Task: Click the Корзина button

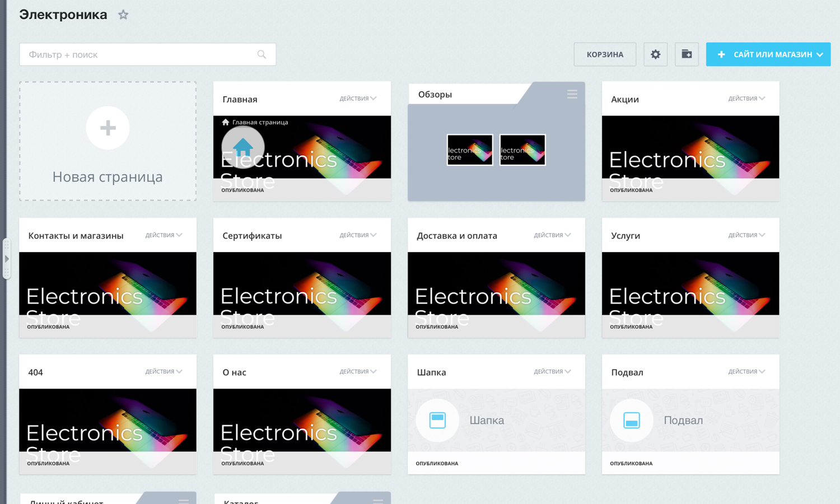Action: [x=605, y=54]
